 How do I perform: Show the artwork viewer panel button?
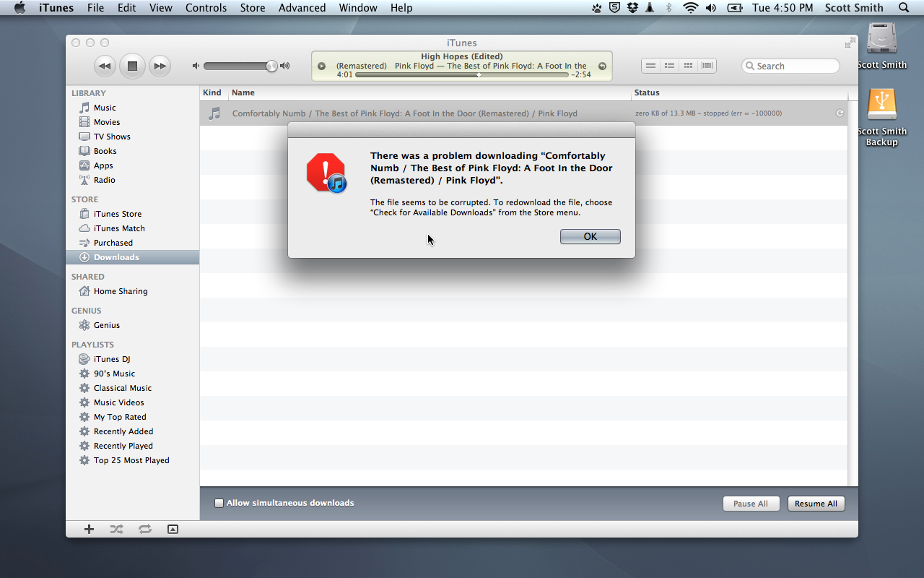coord(173,529)
